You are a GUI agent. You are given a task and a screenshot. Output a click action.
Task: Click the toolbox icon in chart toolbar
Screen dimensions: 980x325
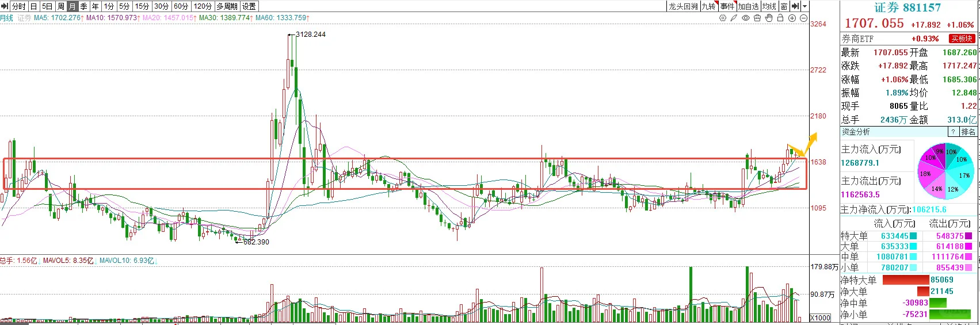tap(757, 18)
